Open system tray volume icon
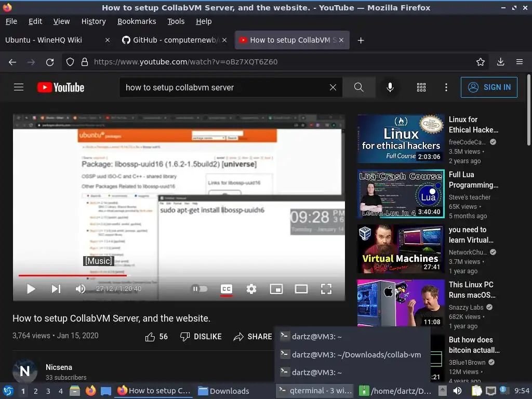The width and height of the screenshot is (532, 399). [457, 391]
